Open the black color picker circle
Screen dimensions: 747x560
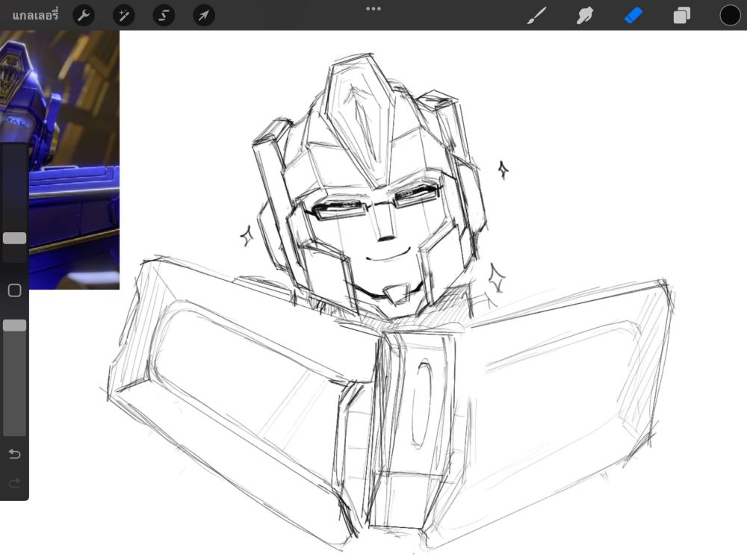(x=729, y=15)
